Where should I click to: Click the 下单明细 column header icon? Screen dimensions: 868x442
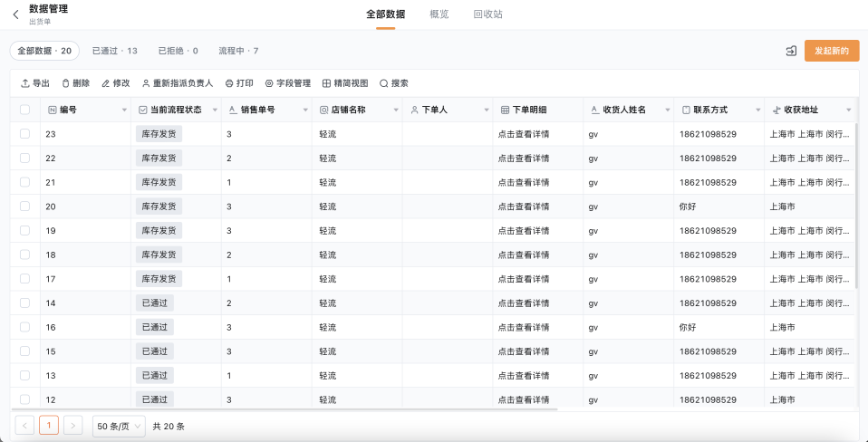(x=505, y=110)
